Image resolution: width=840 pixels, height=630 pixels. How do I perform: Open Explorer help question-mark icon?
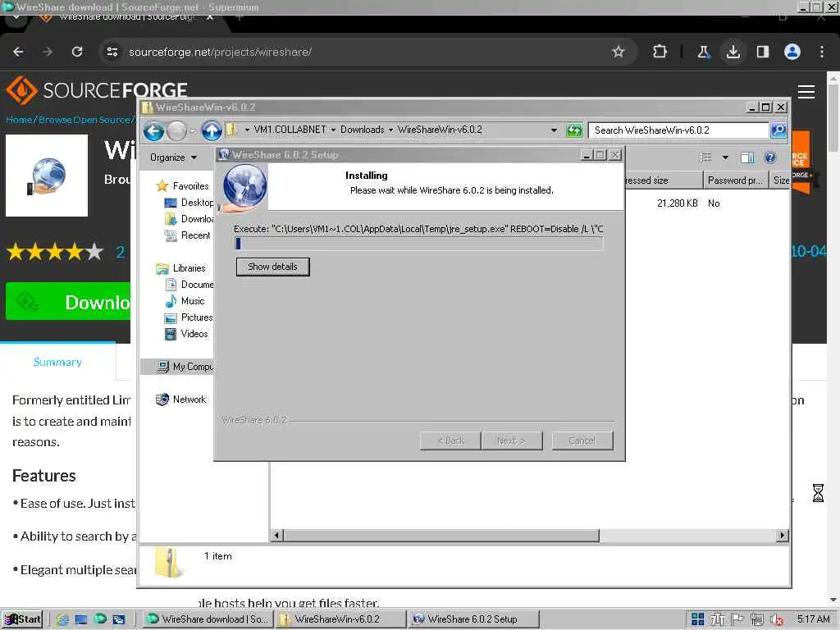click(x=769, y=157)
